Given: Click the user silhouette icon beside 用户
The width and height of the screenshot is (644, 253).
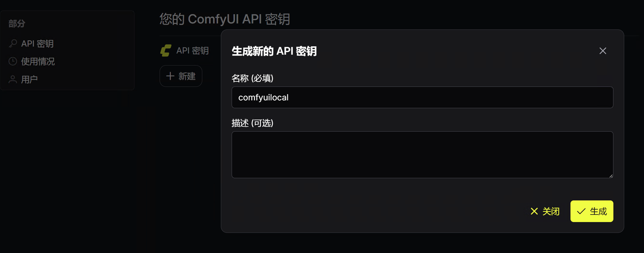Looking at the screenshot, I should (13, 79).
